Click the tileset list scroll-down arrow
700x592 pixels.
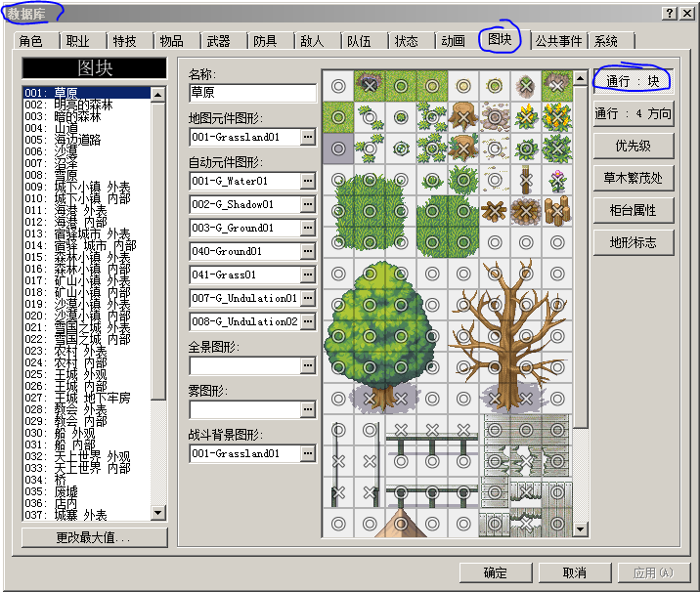point(158,513)
